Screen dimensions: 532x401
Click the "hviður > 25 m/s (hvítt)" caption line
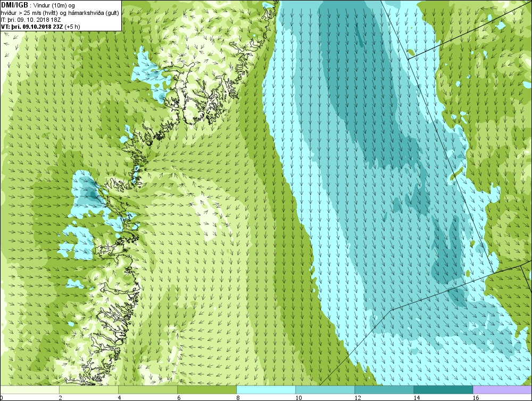[x=29, y=13]
